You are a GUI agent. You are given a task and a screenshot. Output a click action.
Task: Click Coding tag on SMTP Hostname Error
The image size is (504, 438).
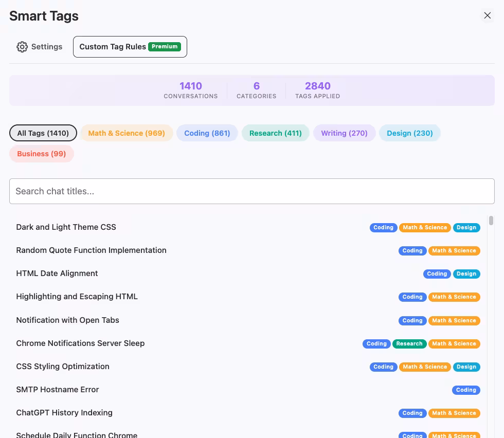[x=466, y=390]
